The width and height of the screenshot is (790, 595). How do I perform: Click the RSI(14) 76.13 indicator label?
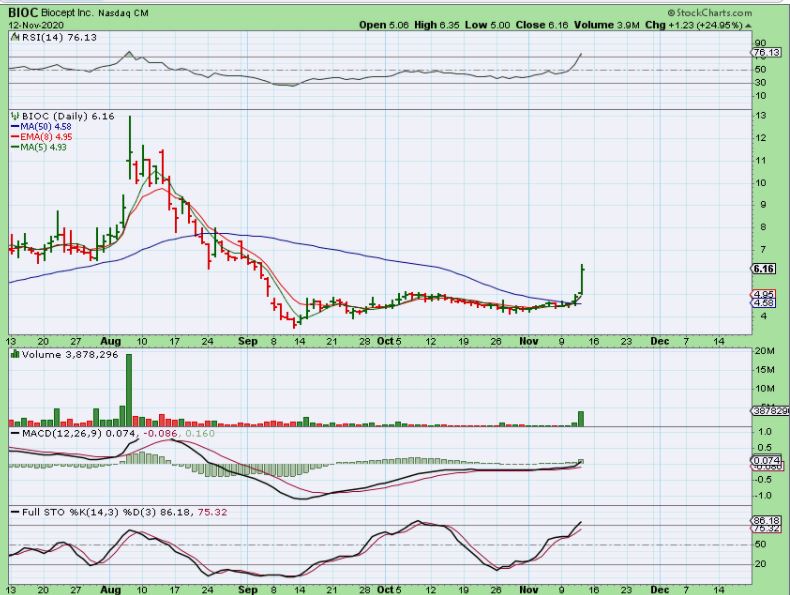click(x=59, y=37)
